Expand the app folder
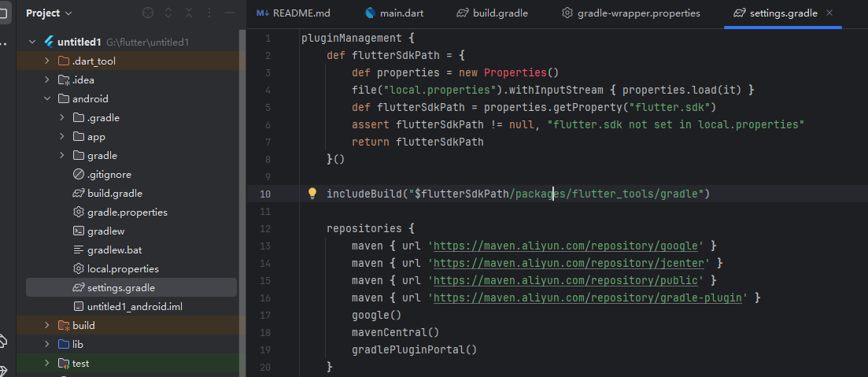This screenshot has width=868, height=377. tap(62, 137)
